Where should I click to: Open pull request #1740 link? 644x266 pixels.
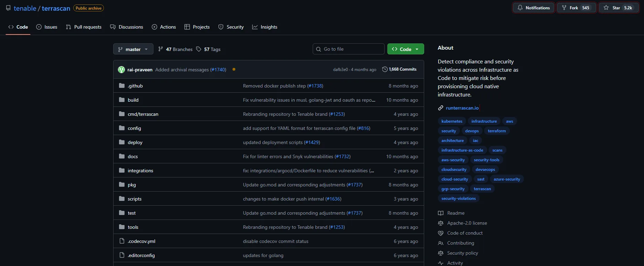point(218,70)
